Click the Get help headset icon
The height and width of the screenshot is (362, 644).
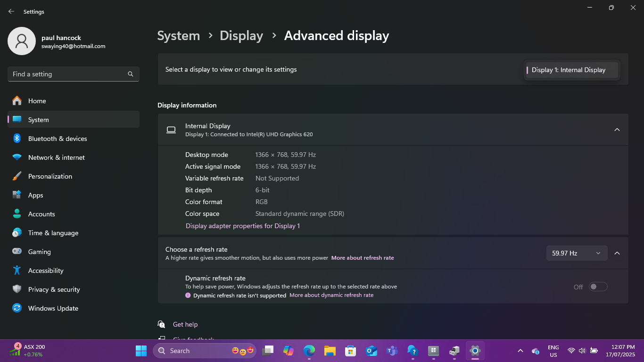(x=162, y=324)
